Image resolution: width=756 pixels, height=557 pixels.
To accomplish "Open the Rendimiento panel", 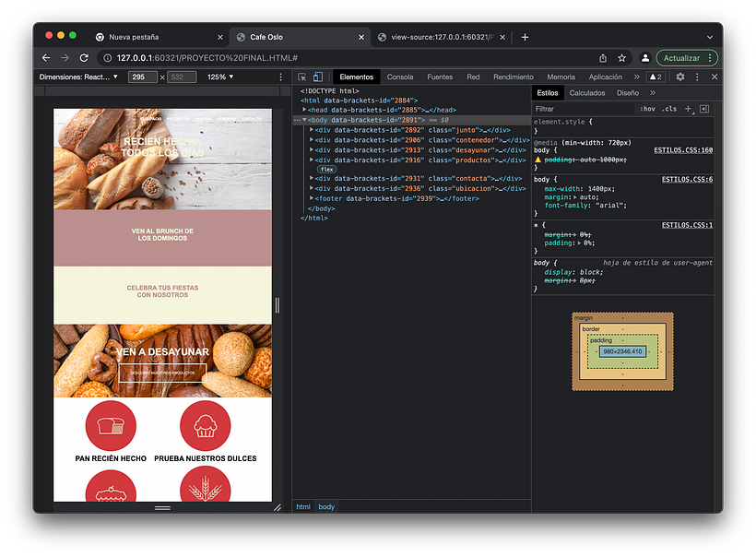I will [513, 77].
